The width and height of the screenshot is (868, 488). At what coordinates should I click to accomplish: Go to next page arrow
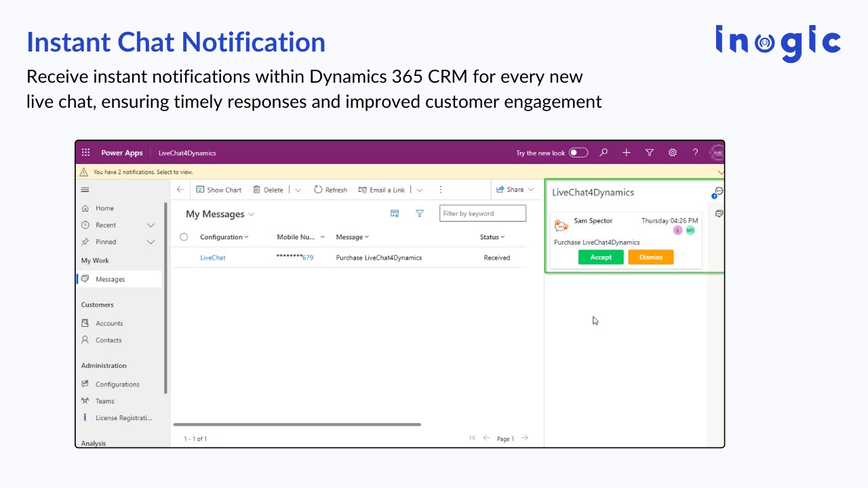[x=525, y=438]
